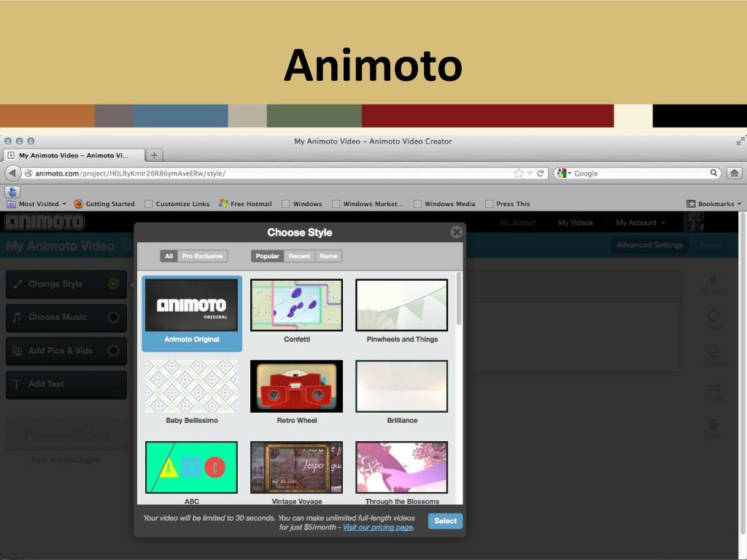Click the Windows bookmark link
The height and width of the screenshot is (560, 747).
[302, 204]
